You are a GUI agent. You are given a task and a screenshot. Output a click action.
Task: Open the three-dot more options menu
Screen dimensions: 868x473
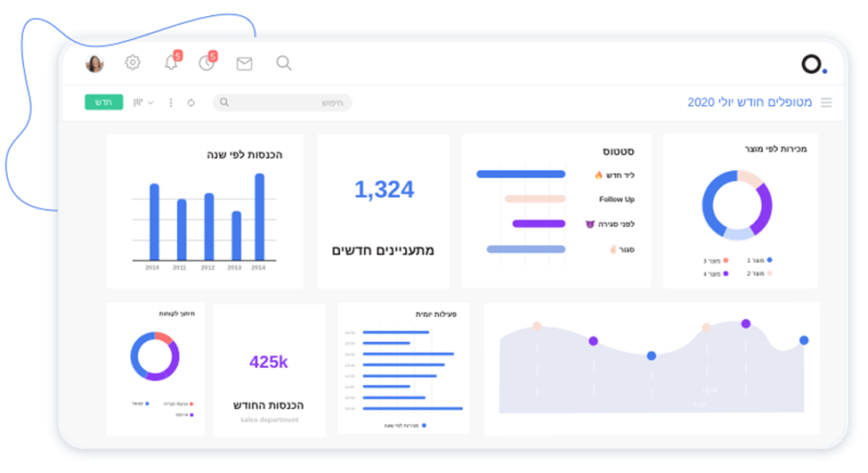tap(171, 102)
